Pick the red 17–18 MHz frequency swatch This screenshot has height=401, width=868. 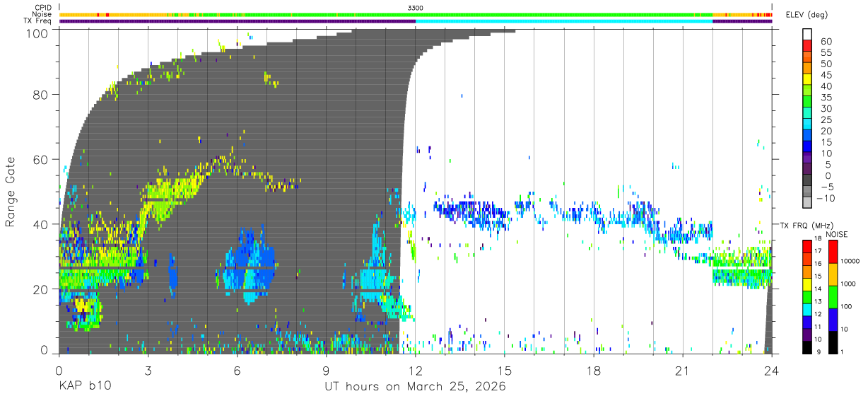coord(807,247)
